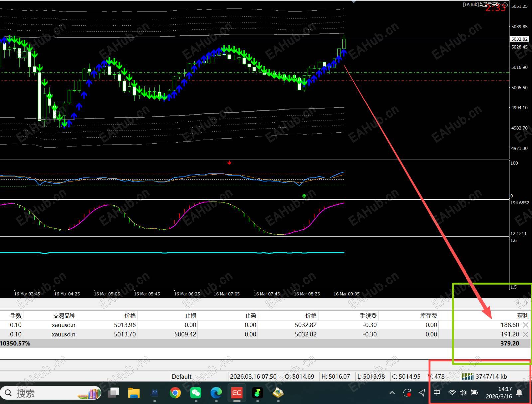Image resolution: width=532 pixels, height=404 pixels.
Task: Open Google Chrome from the taskbar
Action: [x=175, y=393]
